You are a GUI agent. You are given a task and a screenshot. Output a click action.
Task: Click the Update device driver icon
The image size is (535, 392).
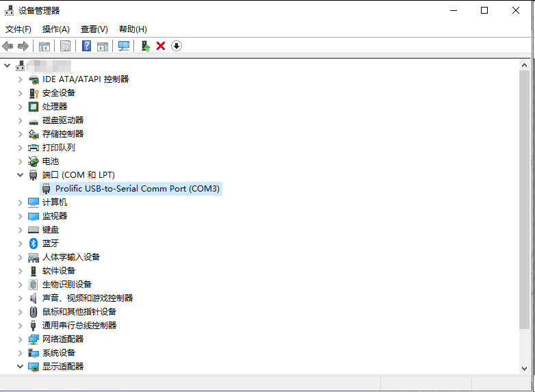click(x=146, y=46)
